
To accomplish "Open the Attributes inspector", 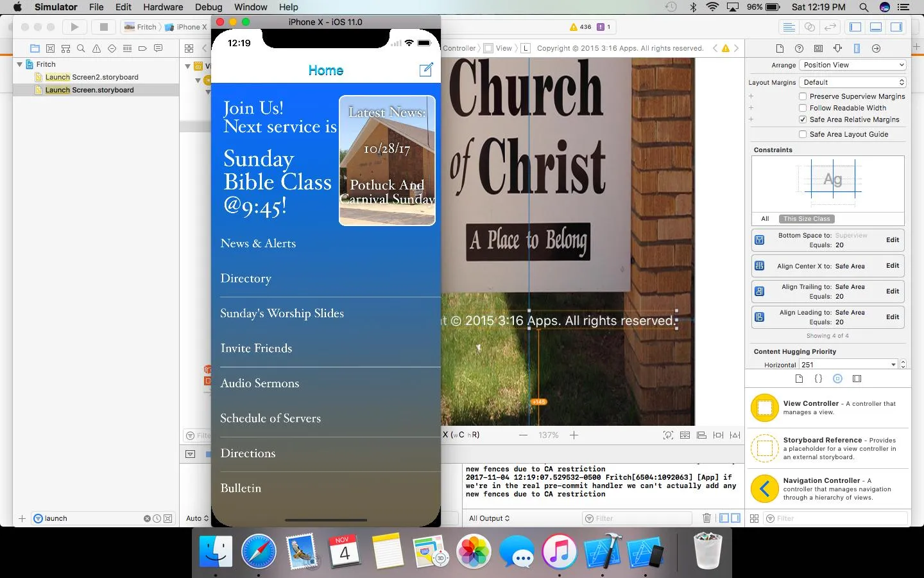I will [x=837, y=48].
